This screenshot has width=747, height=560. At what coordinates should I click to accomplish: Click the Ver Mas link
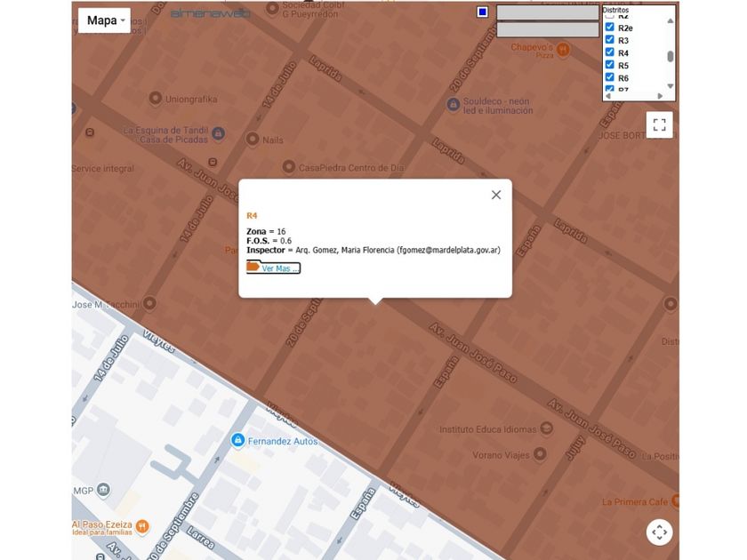(x=274, y=268)
